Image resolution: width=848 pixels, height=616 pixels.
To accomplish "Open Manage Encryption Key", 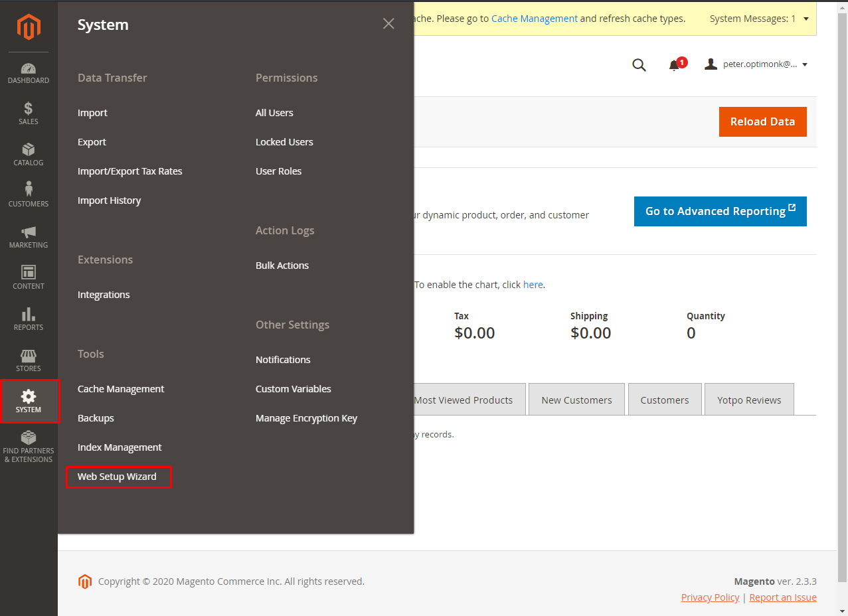I will pos(306,418).
